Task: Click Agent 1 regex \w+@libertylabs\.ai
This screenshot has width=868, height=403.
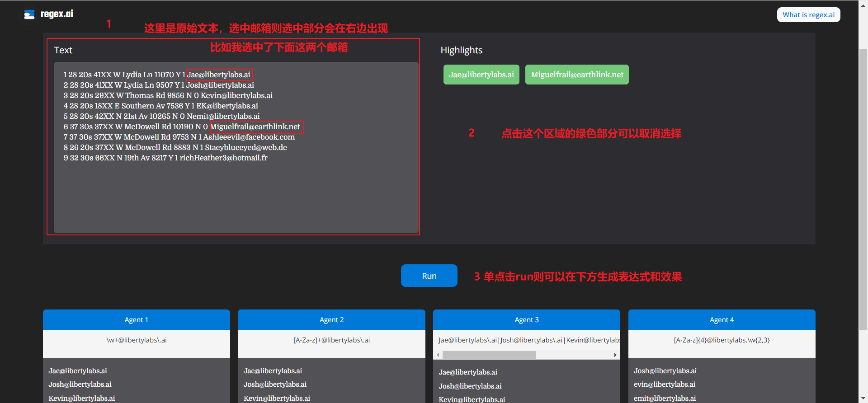Action: (136, 340)
